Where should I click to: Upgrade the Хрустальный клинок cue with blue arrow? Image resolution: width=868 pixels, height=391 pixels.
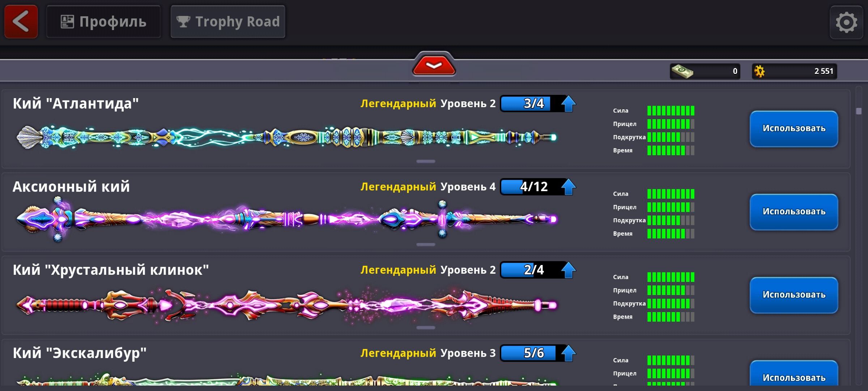(x=569, y=270)
